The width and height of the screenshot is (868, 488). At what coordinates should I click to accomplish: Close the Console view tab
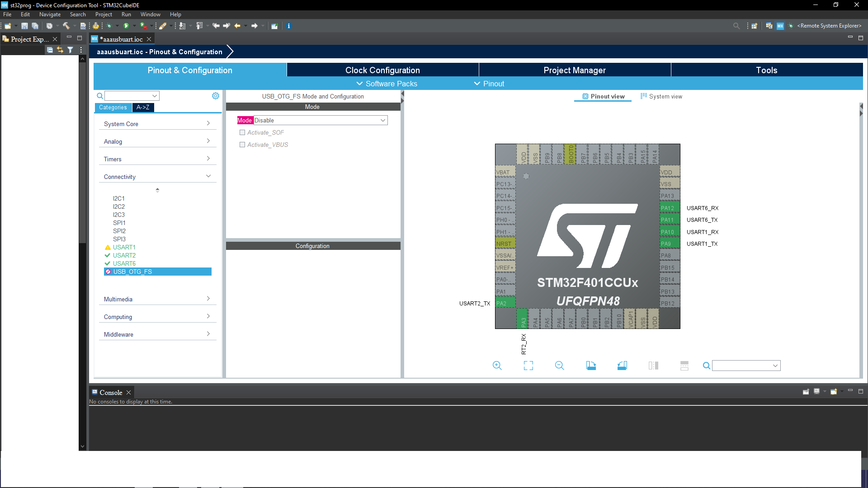click(128, 393)
